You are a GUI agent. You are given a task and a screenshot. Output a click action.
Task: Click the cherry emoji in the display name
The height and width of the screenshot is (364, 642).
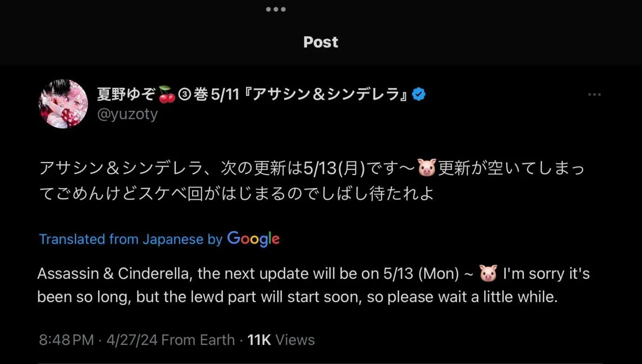pos(167,94)
